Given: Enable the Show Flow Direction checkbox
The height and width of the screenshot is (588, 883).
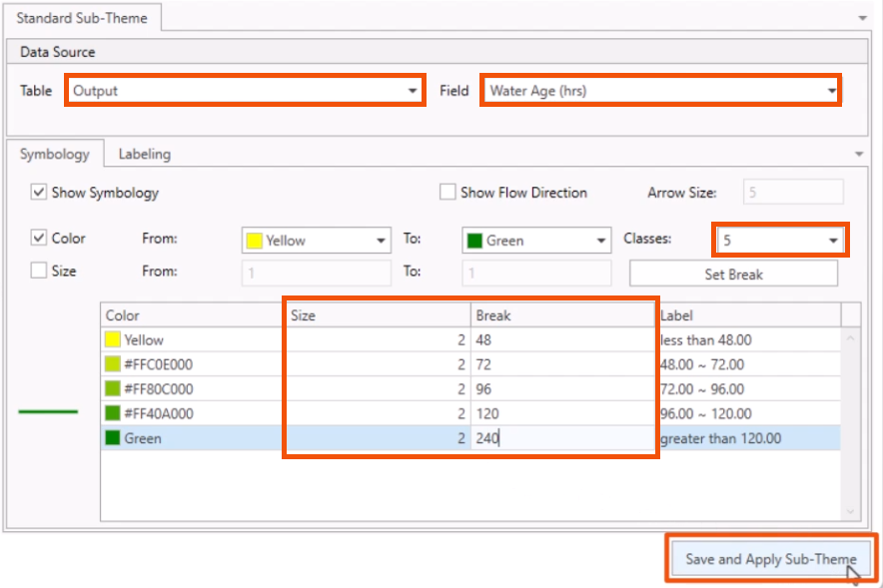Looking at the screenshot, I should coord(447,192).
